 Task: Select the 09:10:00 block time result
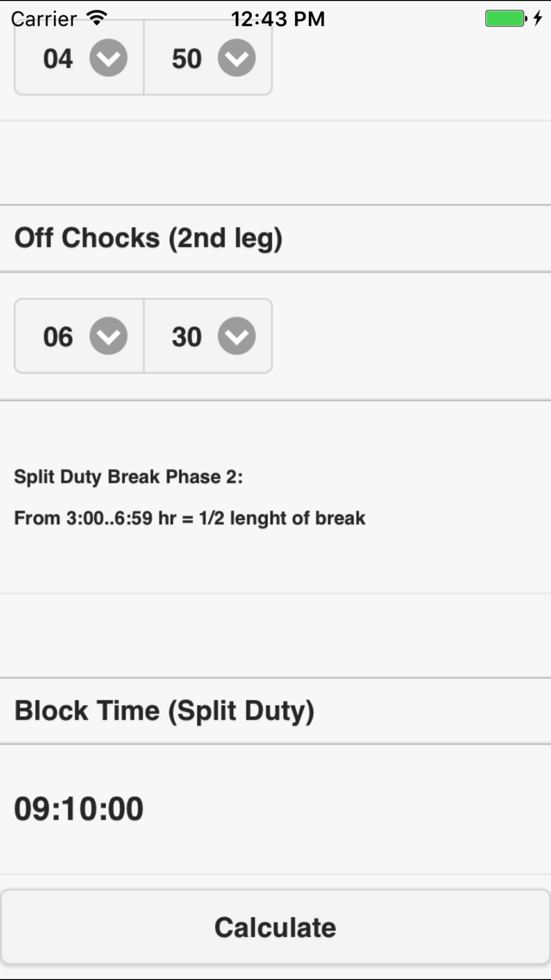coord(79,809)
